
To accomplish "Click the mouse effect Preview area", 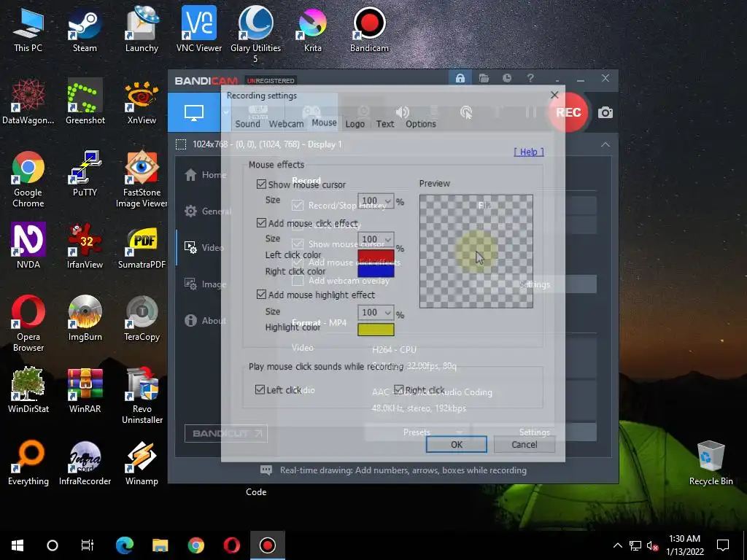I will point(476,251).
